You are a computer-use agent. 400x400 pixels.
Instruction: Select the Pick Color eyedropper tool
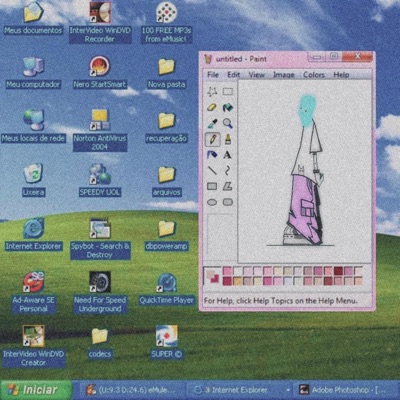coord(212,123)
